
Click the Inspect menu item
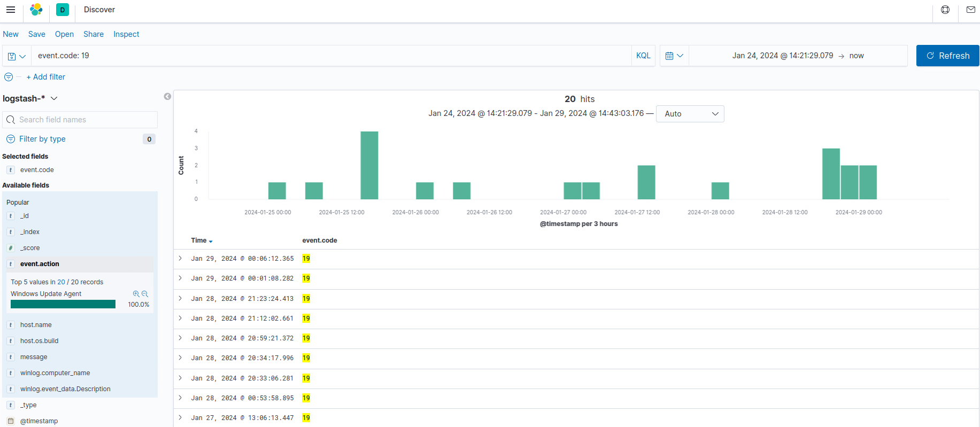point(126,34)
